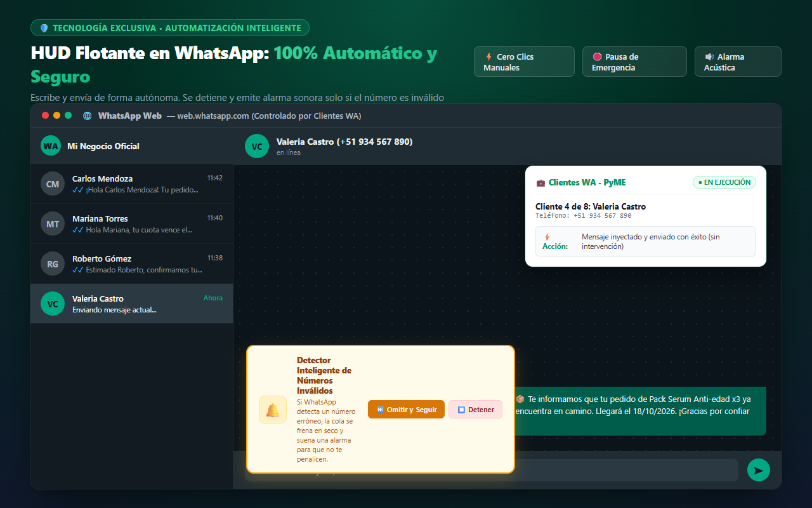Click the Tecnología Exclusiva badge label
Viewport: 812px width, 508px height.
[177, 28]
